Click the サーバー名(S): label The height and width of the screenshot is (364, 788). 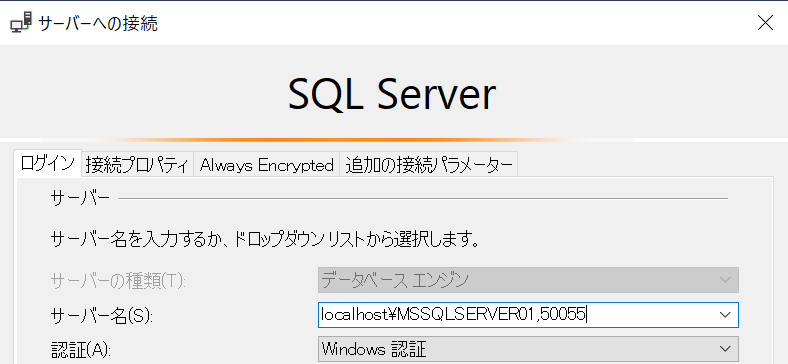pos(101,316)
